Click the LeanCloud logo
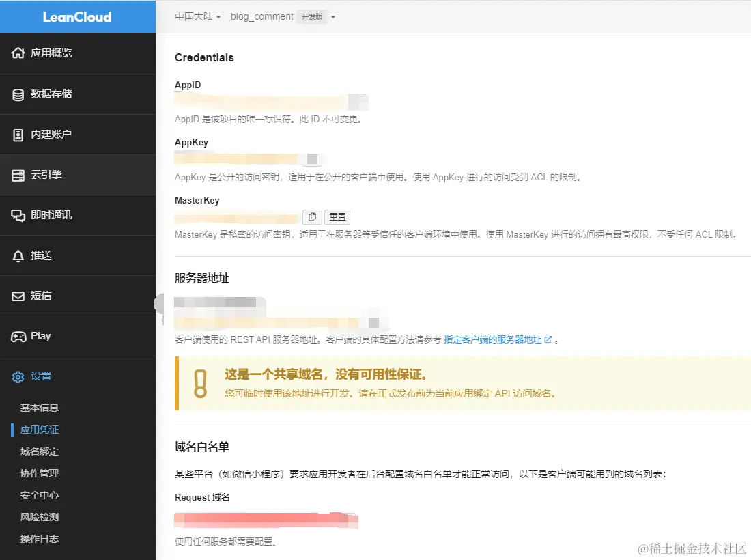751x560 pixels. pyautogui.click(x=77, y=17)
